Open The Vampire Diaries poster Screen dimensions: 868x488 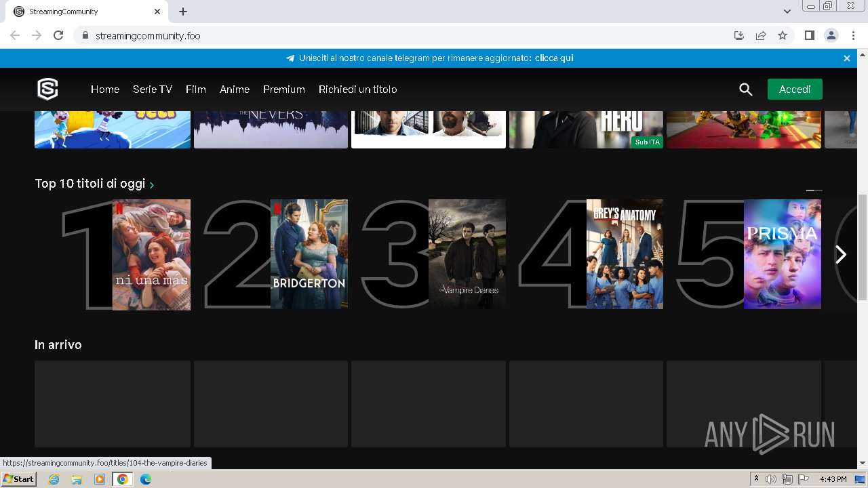pos(467,254)
